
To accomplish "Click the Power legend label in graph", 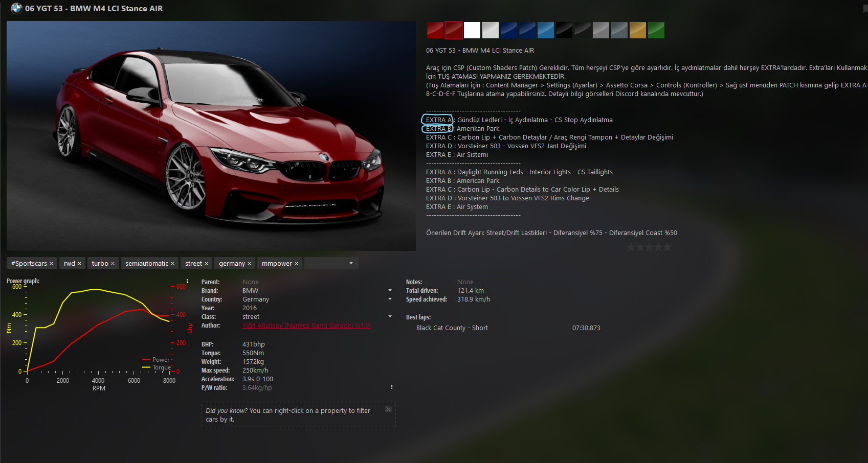I will pyautogui.click(x=161, y=360).
